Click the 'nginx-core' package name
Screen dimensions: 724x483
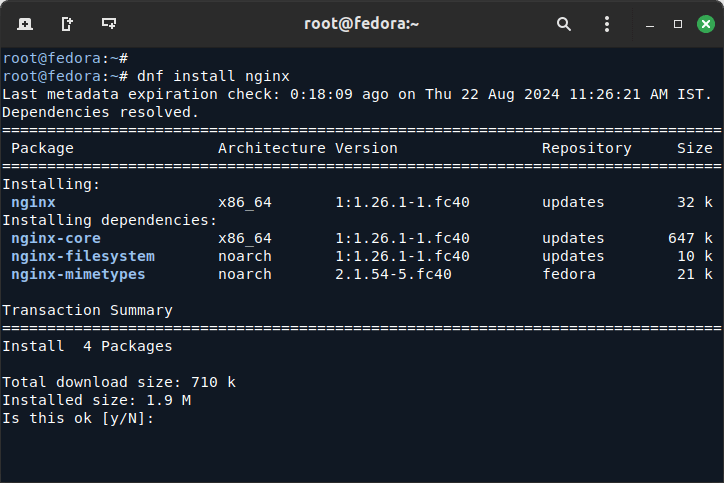point(56,238)
